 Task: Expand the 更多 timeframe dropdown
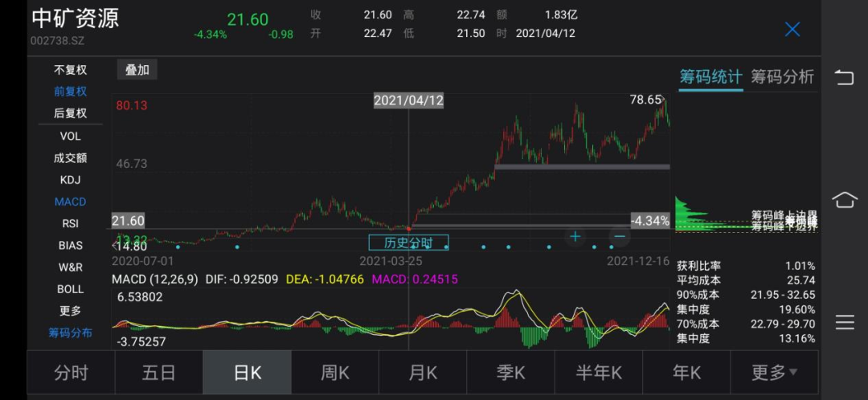(774, 373)
